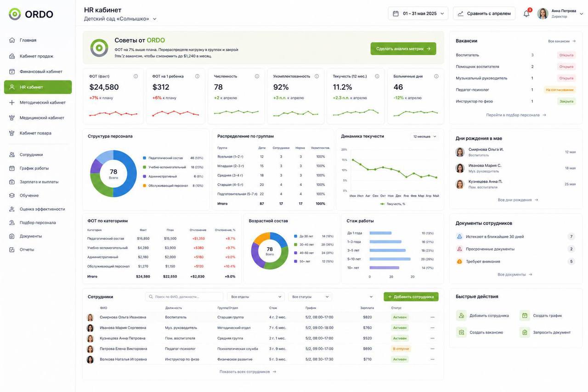Open the Все отделы filter dropdown

pyautogui.click(x=256, y=297)
